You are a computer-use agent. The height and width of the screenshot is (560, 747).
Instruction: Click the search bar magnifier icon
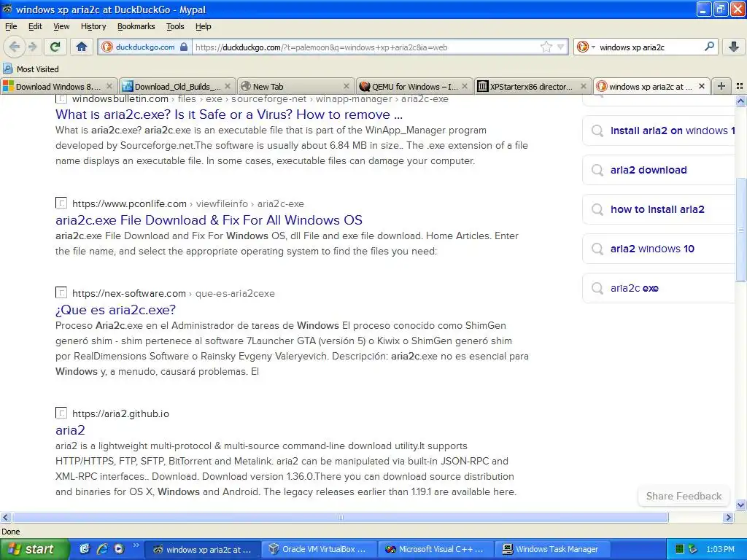pos(709,47)
